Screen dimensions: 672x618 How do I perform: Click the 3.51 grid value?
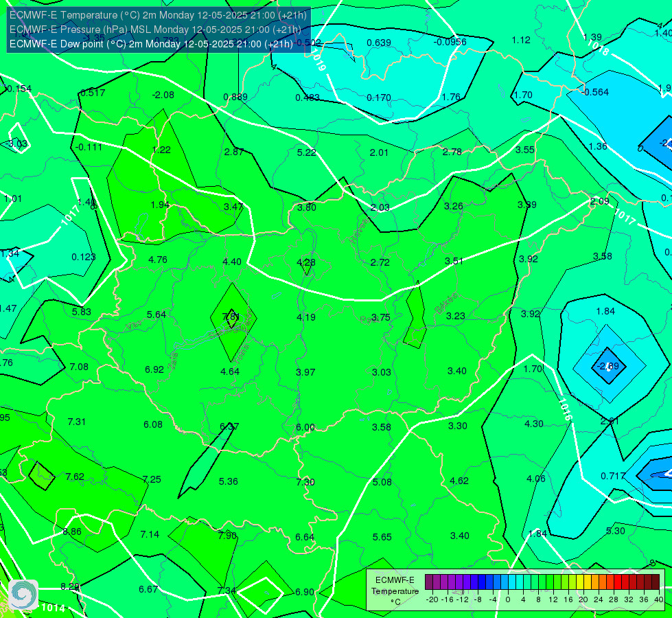(x=454, y=261)
